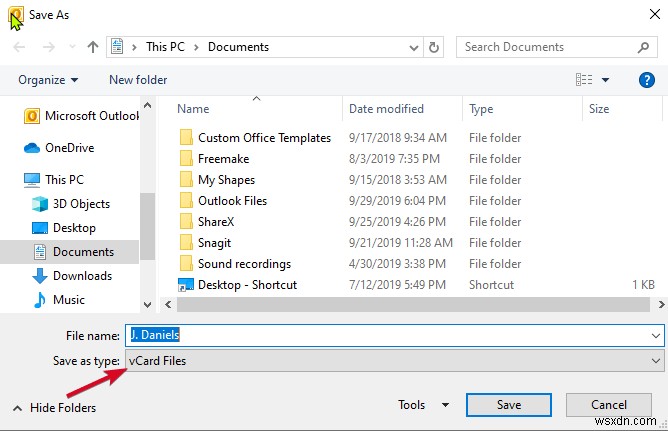This screenshot has height=431, width=668.
Task: Expand the Save as type dropdown
Action: (656, 361)
